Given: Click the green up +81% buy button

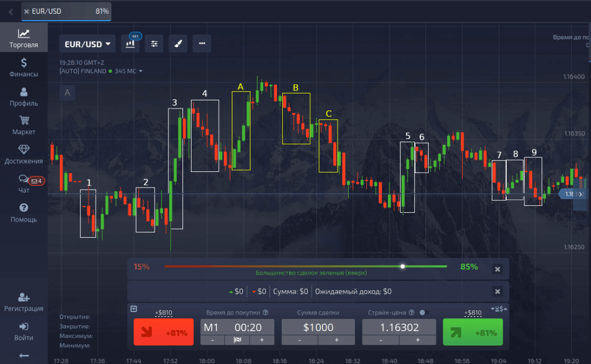Looking at the screenshot, I should point(473,332).
